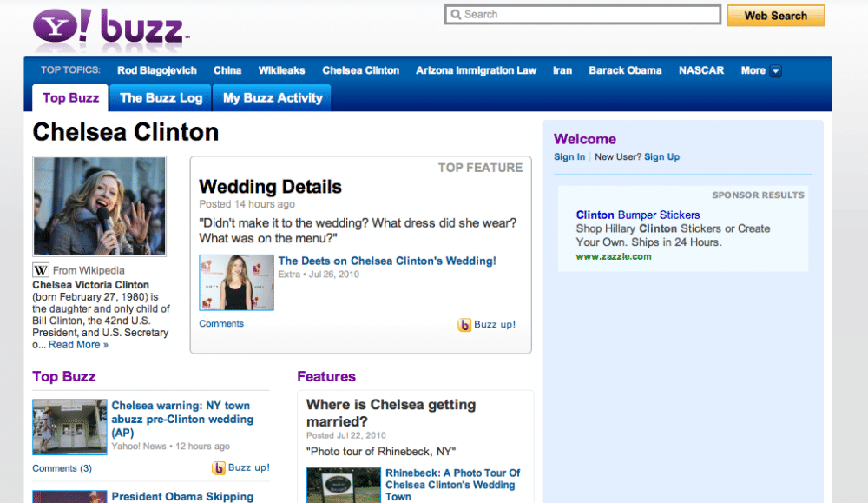Screen dimensions: 868x503
Task: Expand the More topics dropdown
Action: pyautogui.click(x=775, y=71)
